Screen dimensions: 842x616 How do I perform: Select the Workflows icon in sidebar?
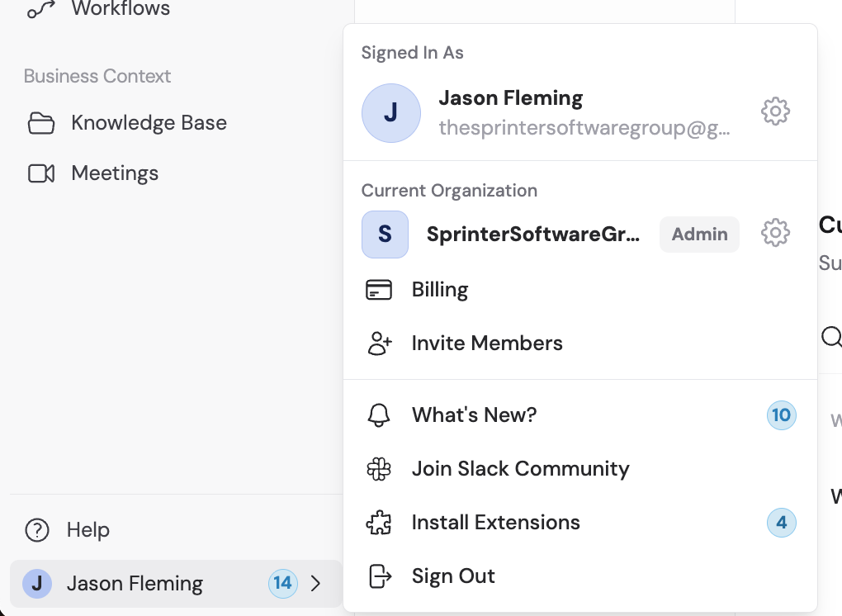point(37,7)
